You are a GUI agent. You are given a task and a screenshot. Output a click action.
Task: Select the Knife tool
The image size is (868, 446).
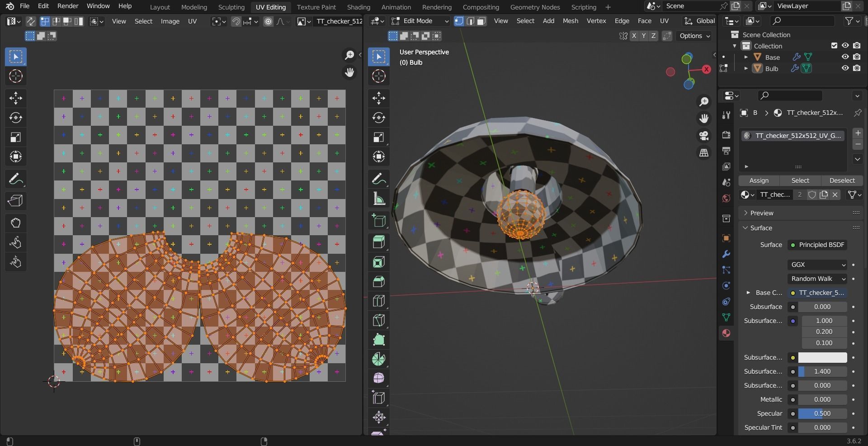coord(379,320)
